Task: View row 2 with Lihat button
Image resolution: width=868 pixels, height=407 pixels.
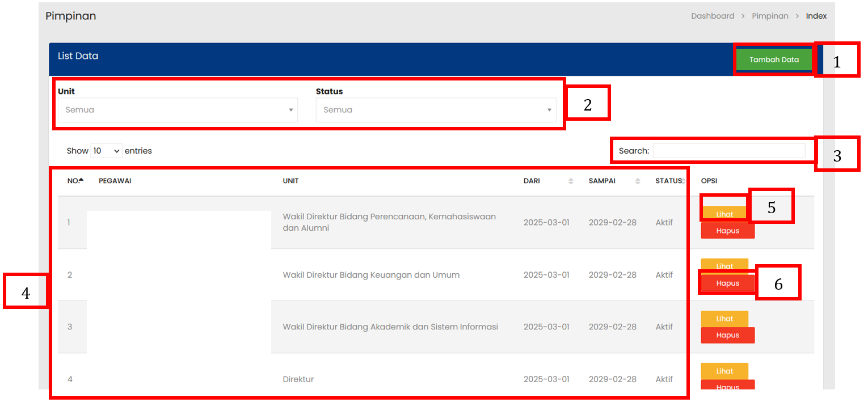Action: point(724,265)
